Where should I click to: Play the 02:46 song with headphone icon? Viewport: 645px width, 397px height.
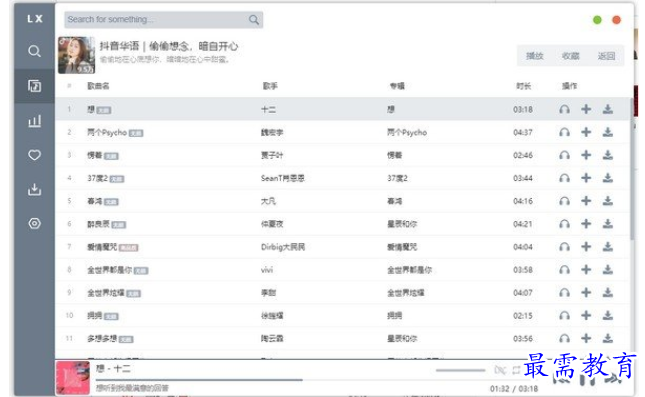pyautogui.click(x=564, y=156)
